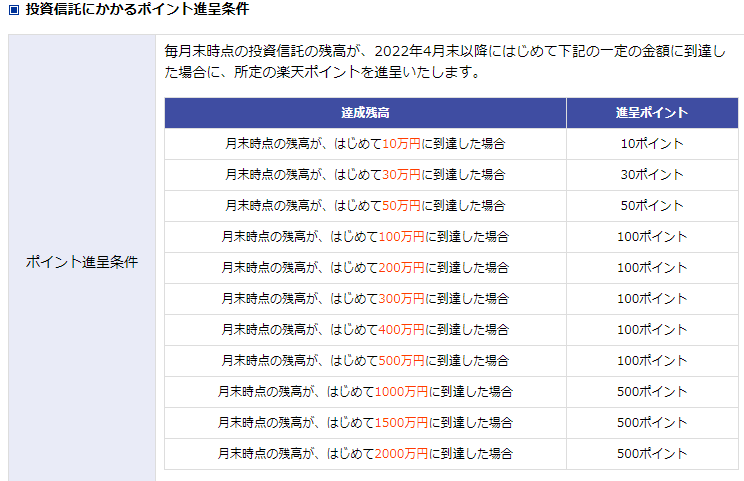Click the 進呈ポイント column header

[x=652, y=113]
